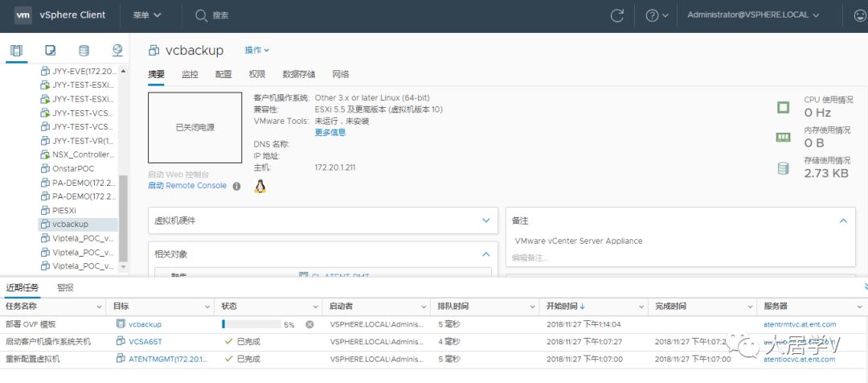Open the 任务名称 column filter dropdown
The image size is (868, 383).
(100, 307)
